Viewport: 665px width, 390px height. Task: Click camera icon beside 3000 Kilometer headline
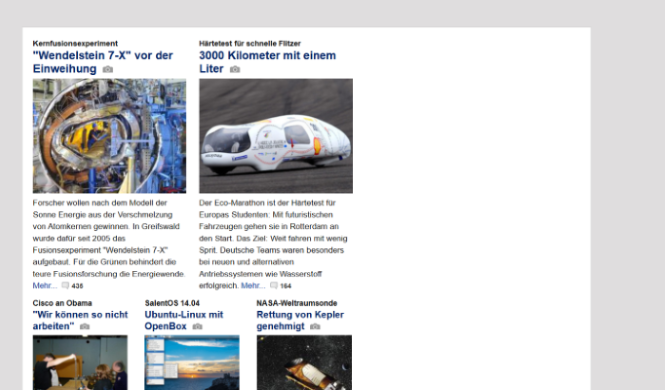235,69
